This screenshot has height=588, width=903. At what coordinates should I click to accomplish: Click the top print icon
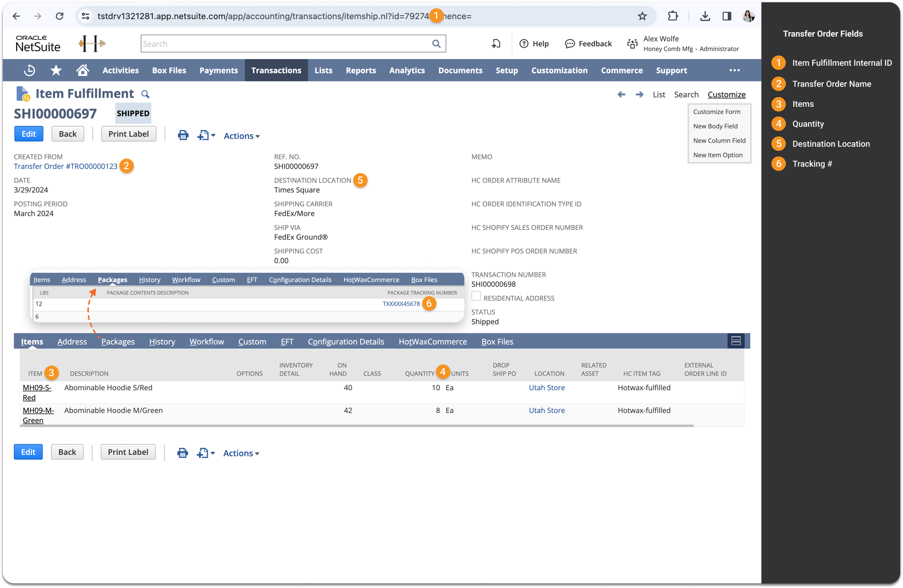pyautogui.click(x=183, y=136)
